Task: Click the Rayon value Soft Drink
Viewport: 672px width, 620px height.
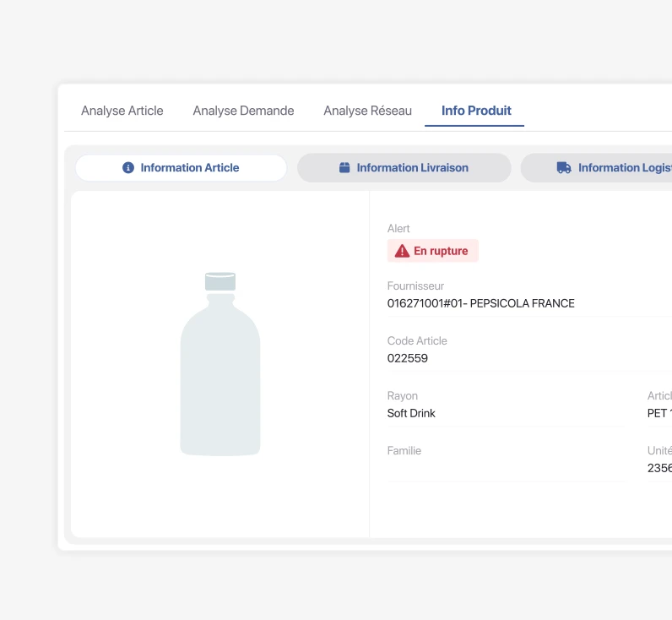Action: (x=411, y=413)
